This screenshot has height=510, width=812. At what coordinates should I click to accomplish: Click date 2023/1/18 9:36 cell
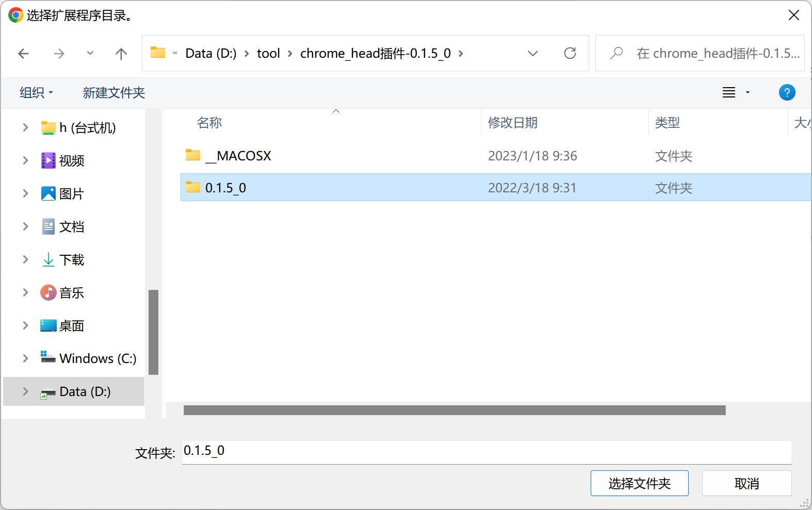pyautogui.click(x=532, y=156)
